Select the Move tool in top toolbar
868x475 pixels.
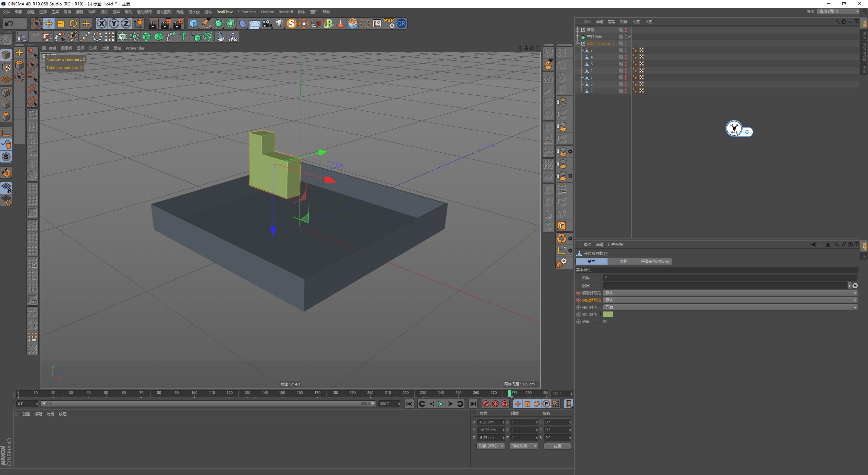click(49, 23)
